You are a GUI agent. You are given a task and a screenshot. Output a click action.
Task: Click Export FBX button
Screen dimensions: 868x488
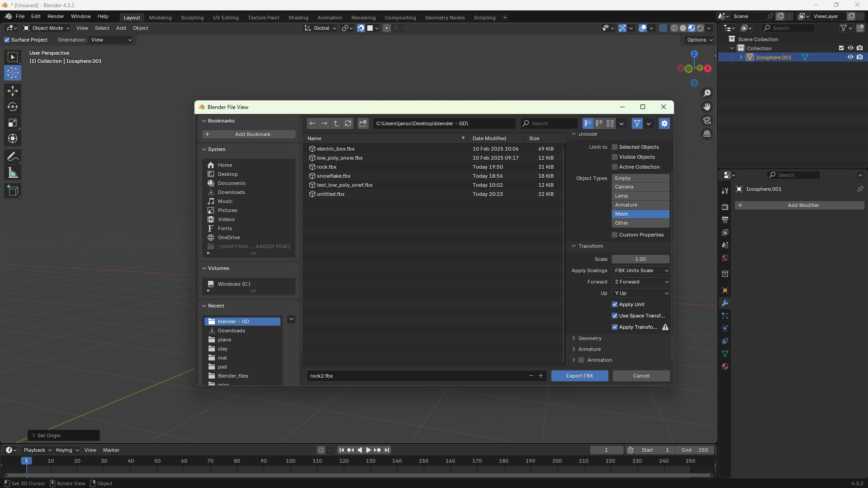coord(579,376)
